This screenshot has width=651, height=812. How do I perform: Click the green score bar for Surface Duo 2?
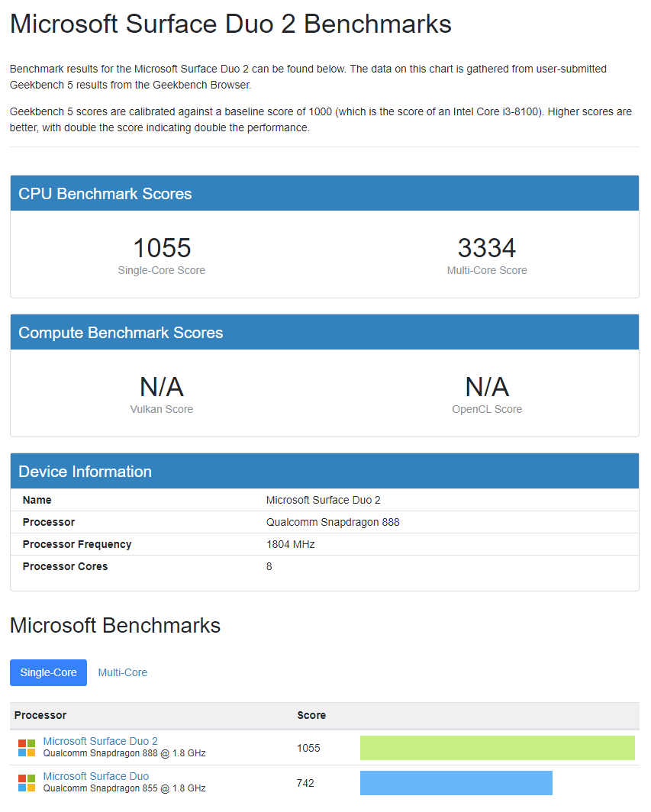point(496,748)
